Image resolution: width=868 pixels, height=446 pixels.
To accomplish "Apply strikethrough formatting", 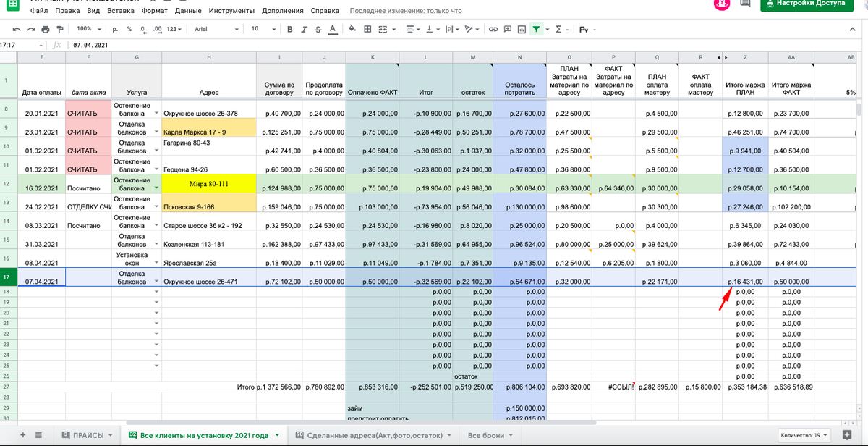I will tap(318, 29).
